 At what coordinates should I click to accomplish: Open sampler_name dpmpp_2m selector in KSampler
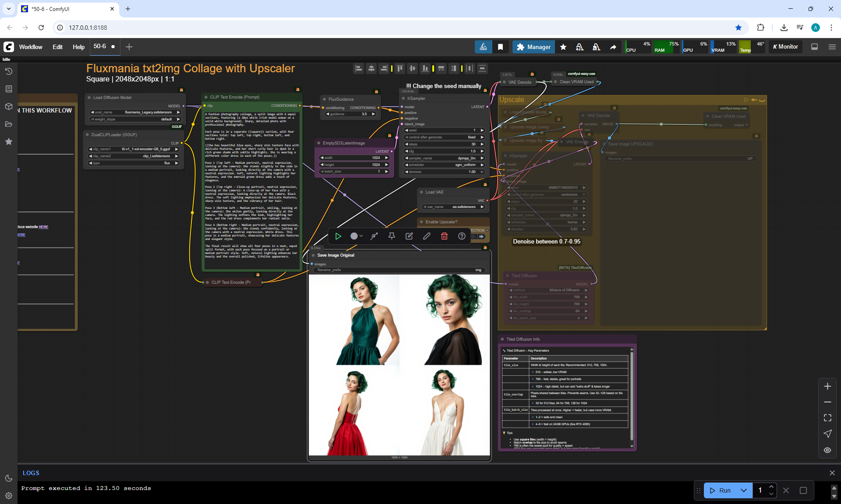click(445, 158)
